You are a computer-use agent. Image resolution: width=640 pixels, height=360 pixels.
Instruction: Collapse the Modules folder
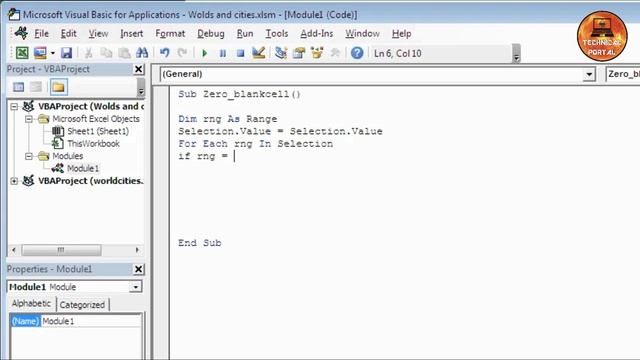click(29, 156)
